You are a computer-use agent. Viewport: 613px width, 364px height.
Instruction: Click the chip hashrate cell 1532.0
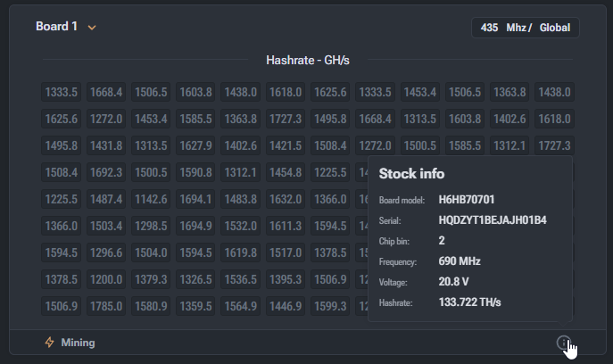click(240, 226)
